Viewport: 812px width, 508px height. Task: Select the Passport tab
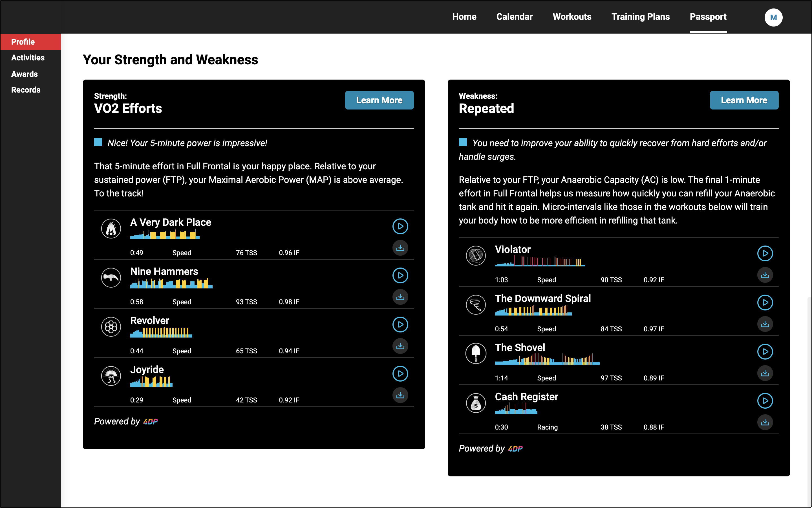click(x=708, y=17)
